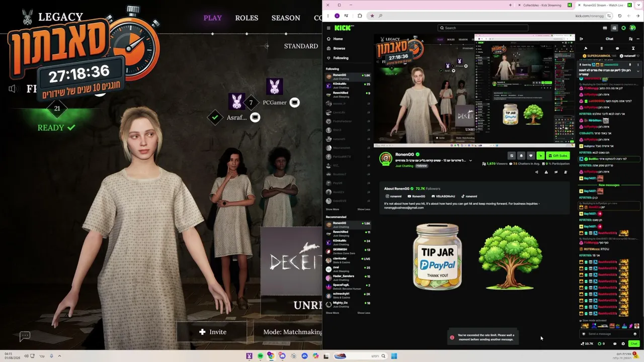
Task: Switch to Collectibles - Kick Streaming tab
Action: (546, 5)
